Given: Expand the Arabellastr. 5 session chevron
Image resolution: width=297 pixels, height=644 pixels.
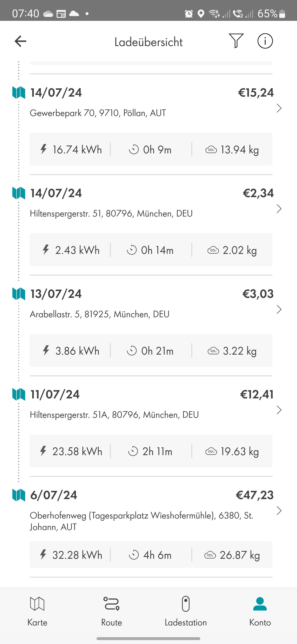Looking at the screenshot, I should click(x=279, y=309).
